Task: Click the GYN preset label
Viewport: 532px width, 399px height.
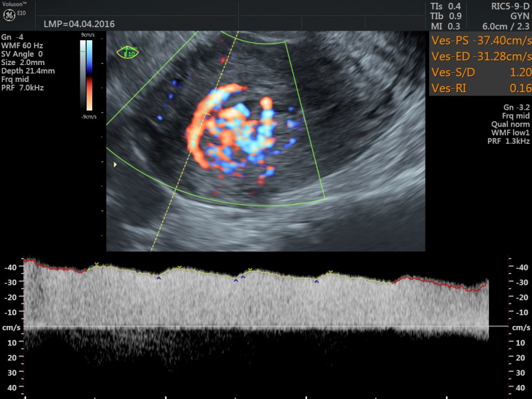Action: point(520,16)
